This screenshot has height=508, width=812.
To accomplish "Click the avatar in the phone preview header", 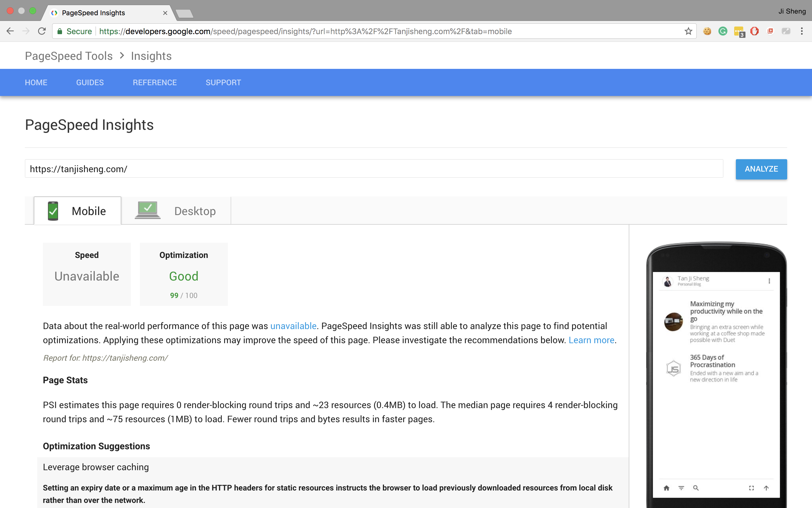I will click(x=668, y=281).
